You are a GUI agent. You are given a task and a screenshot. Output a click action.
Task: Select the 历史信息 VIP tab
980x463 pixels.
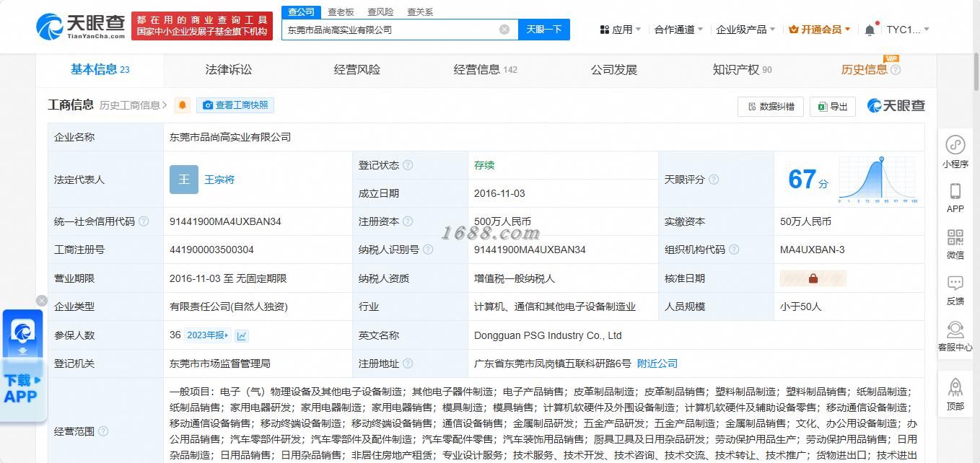[x=865, y=70]
